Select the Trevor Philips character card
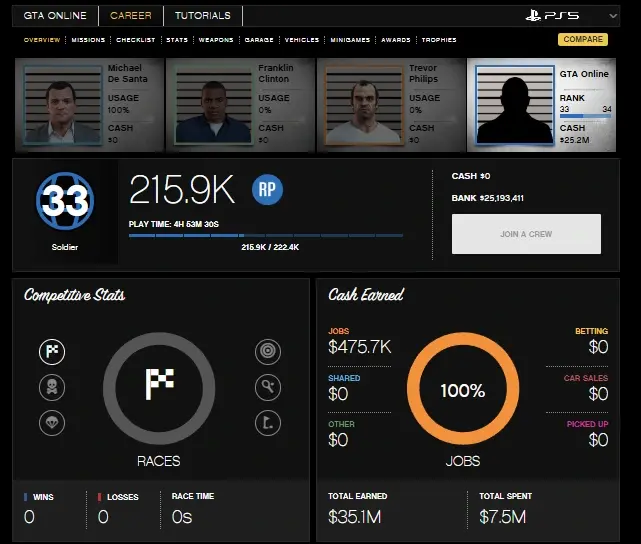Image resolution: width=641 pixels, height=544 pixels. coord(389,103)
